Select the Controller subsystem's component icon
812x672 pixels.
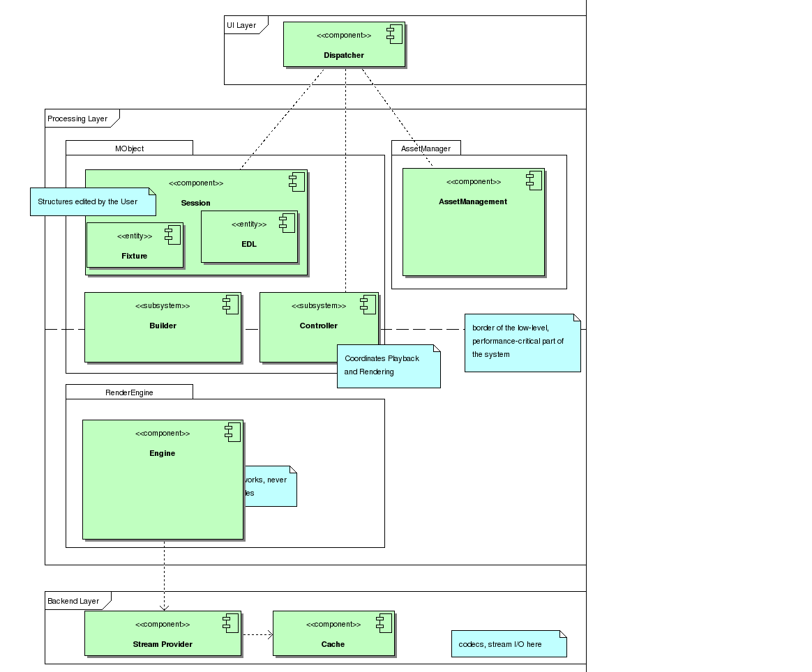click(x=368, y=304)
